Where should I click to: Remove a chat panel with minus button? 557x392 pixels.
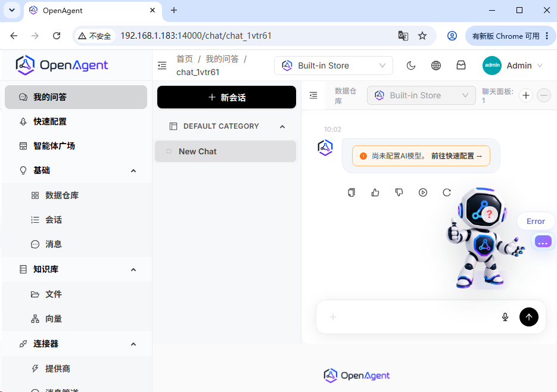tap(543, 95)
